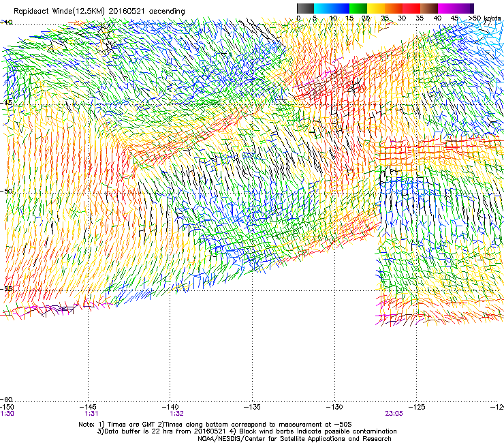Screen dimensions: 504x443
Task: Click the green 15-20 knots legend swatch
Action: tap(358, 8)
